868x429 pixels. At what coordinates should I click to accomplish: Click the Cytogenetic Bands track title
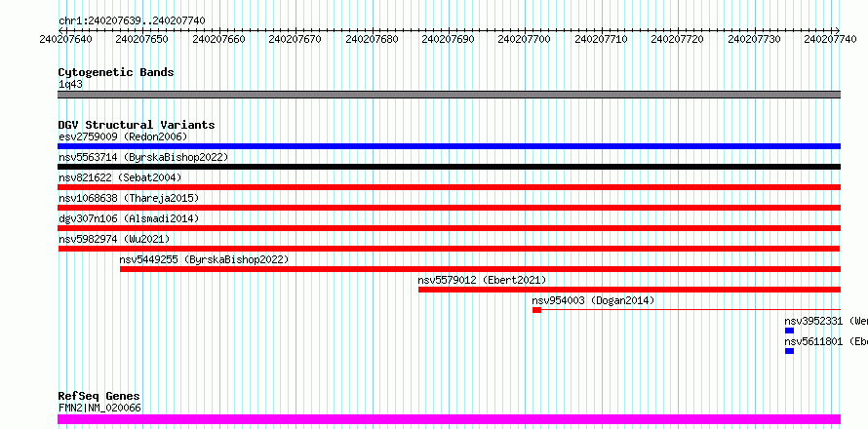(116, 72)
